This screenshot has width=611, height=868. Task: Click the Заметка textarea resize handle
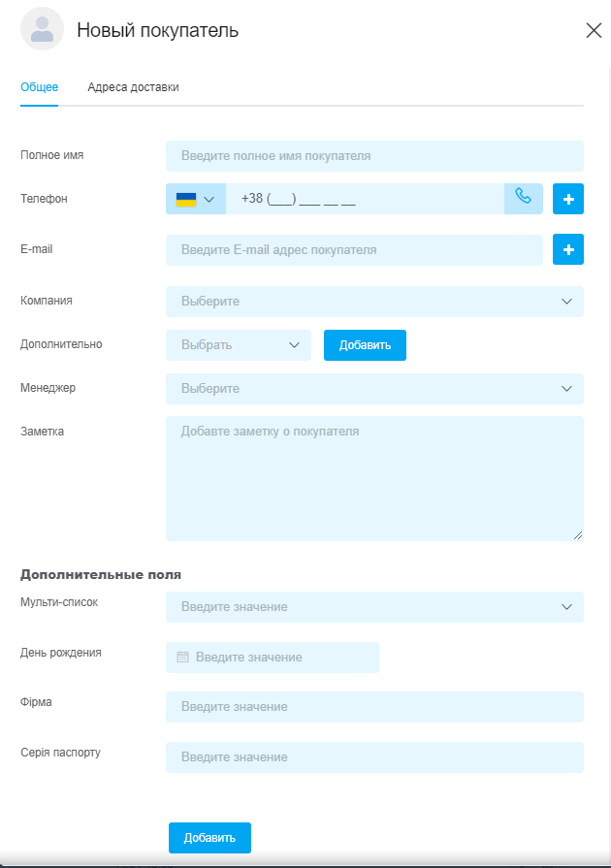[x=578, y=535]
